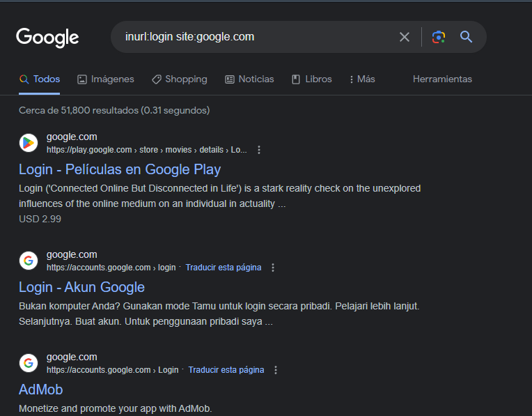This screenshot has width=532, height=416.
Task: Open Login - Akun Google link
Action: click(x=81, y=287)
